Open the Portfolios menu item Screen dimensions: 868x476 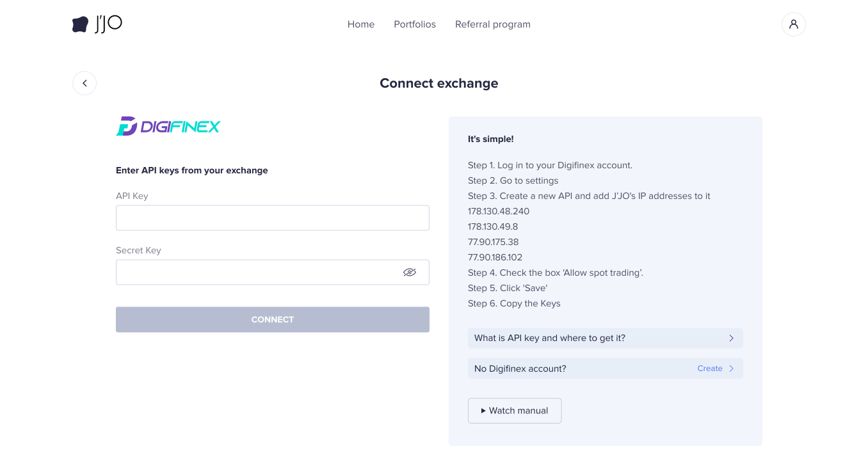click(414, 24)
